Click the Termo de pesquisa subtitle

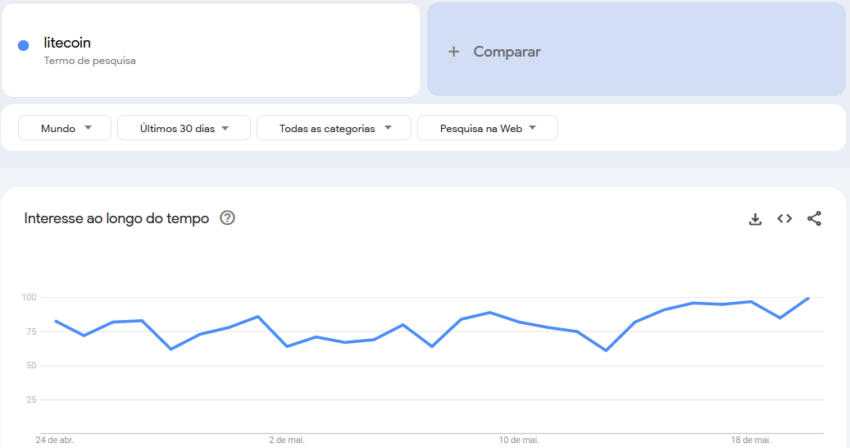point(90,61)
